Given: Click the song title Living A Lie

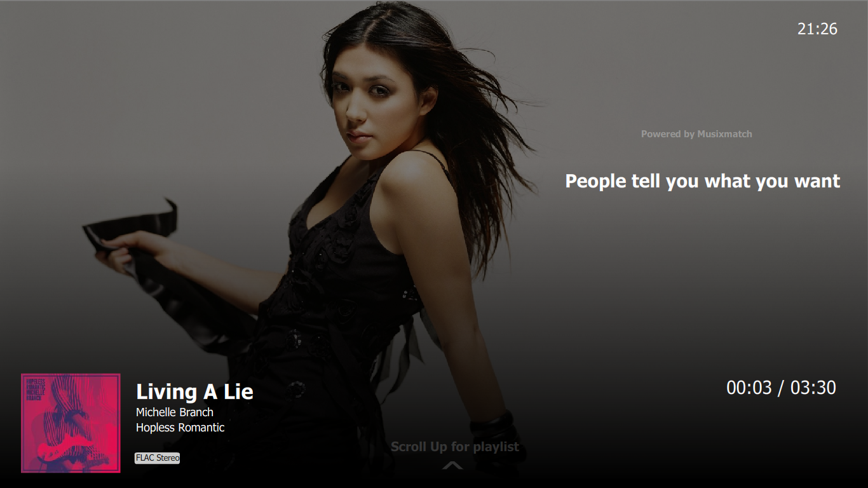Looking at the screenshot, I should click(x=194, y=391).
